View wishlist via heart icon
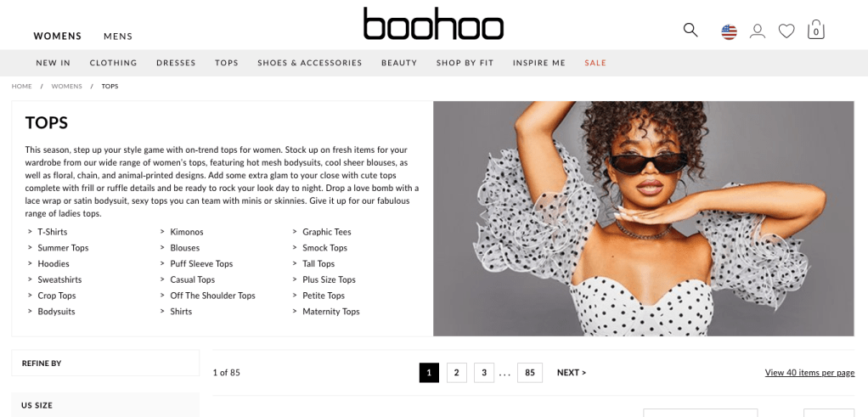 (786, 31)
